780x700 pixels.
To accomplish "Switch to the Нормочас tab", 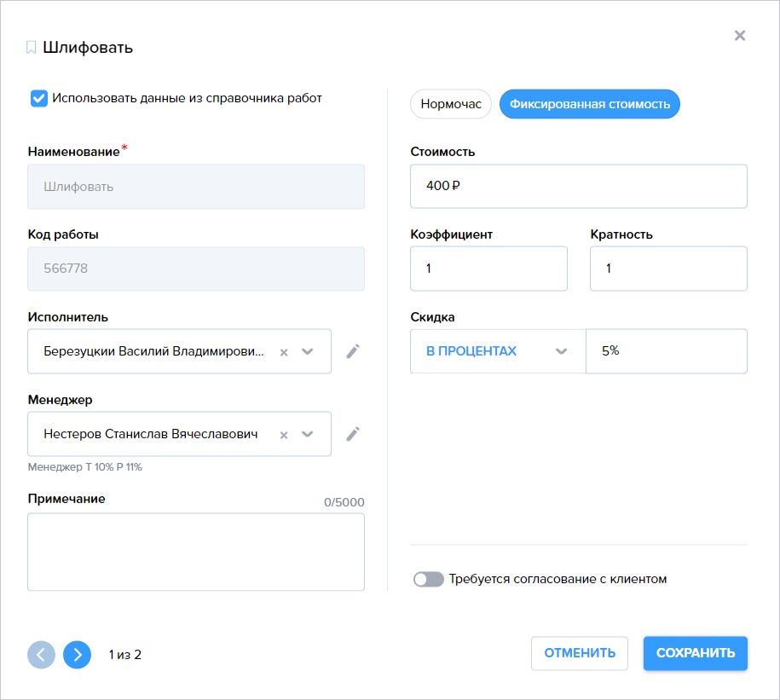I will (x=451, y=104).
